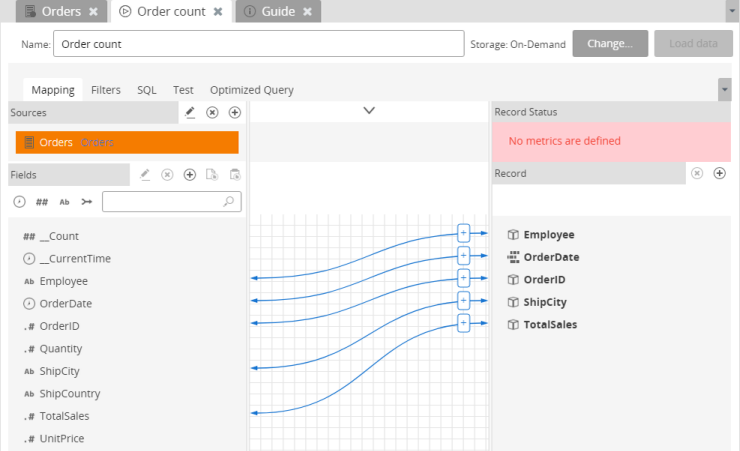Add a new field with Fields plus icon
The width and height of the screenshot is (740, 451).
190,175
